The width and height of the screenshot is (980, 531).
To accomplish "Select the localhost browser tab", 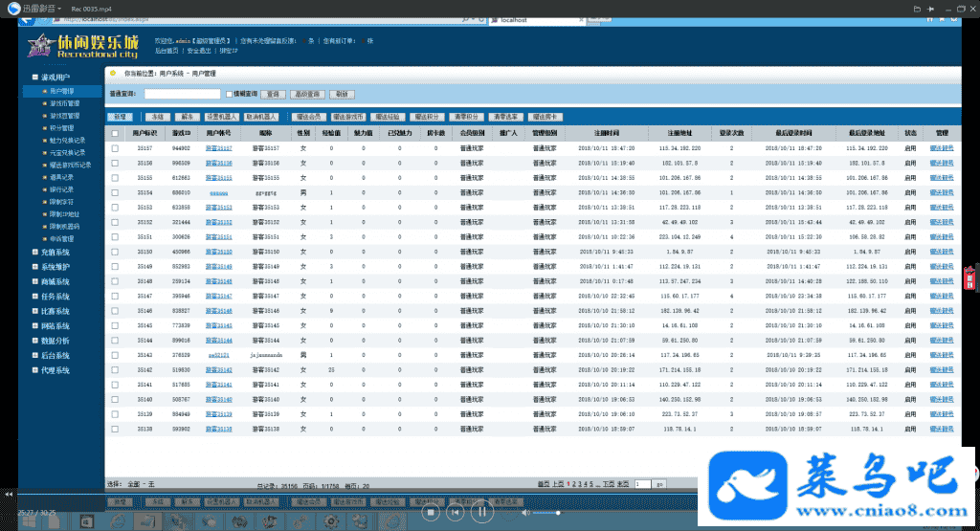I will [x=511, y=18].
